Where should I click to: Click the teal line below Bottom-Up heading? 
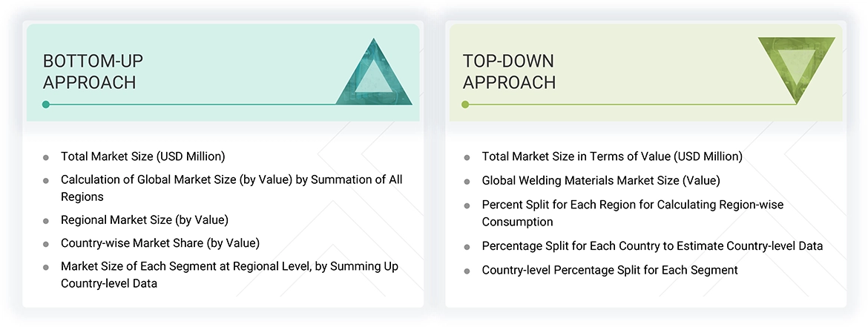point(223,105)
